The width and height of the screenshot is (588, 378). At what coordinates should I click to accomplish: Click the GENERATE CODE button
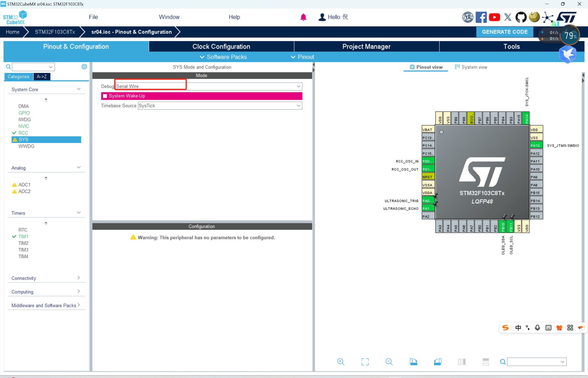(504, 32)
